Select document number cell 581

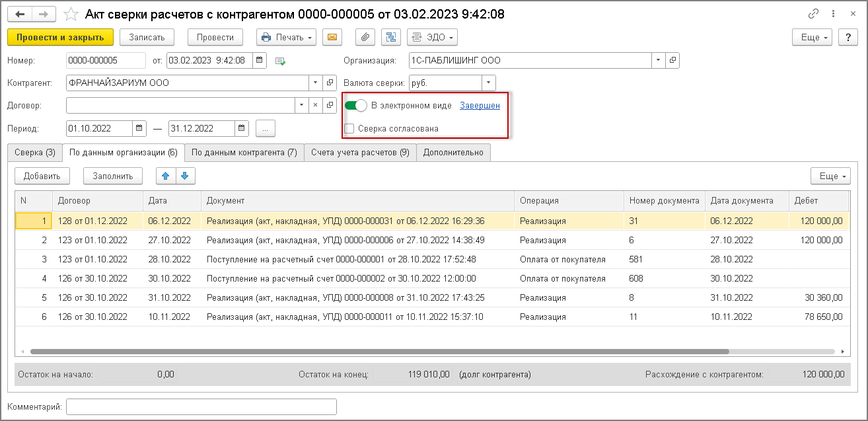664,259
